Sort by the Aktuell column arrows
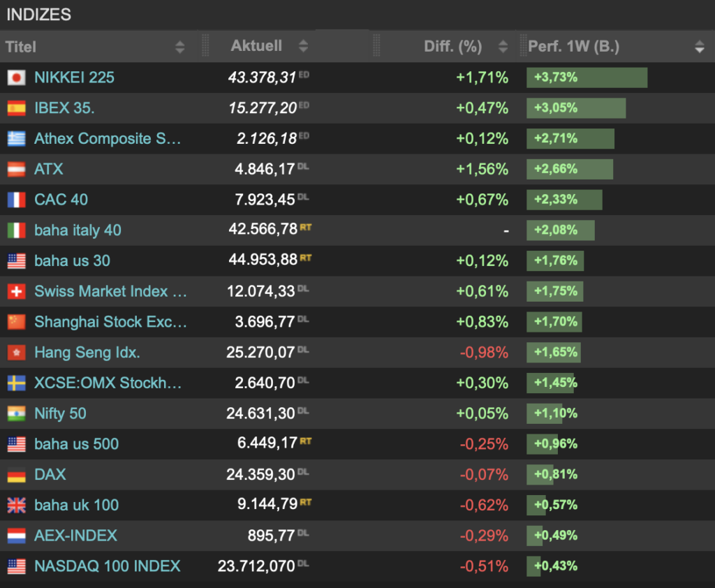This screenshot has width=715, height=588. tap(303, 46)
